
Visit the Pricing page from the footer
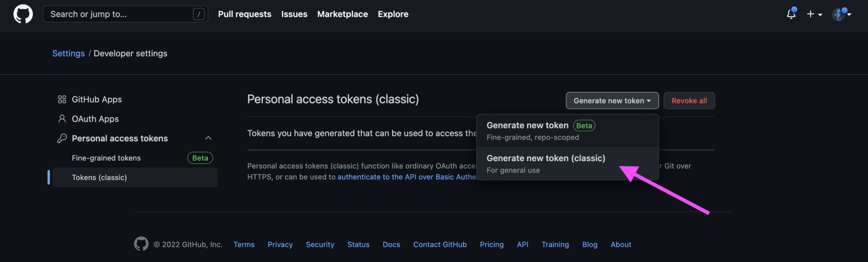click(x=492, y=244)
